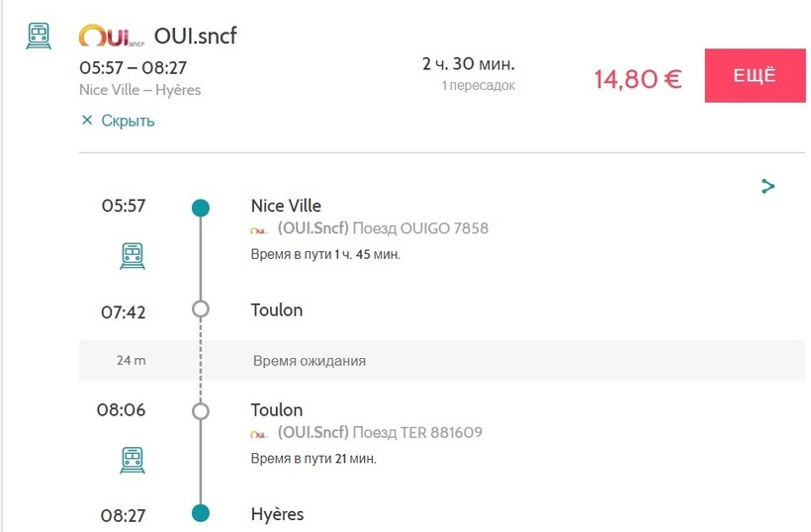Screen dimensions: 811x532
Task: Click small OUI logo next to TER 881609
Action: (x=259, y=434)
